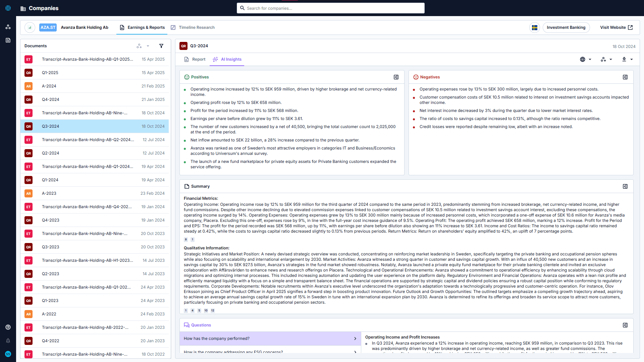Open the Report tab
The width and height of the screenshot is (644, 362).
195,59
